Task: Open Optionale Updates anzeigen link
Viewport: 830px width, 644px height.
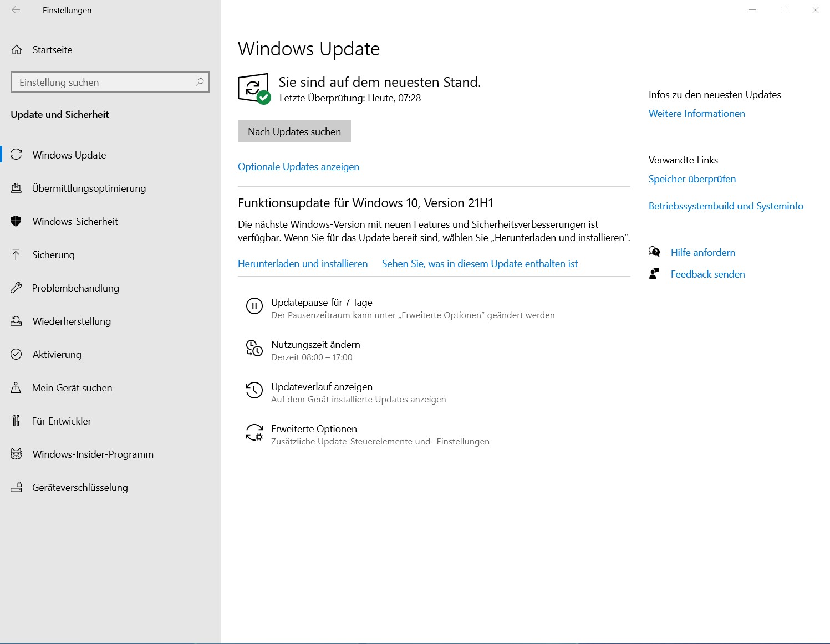Action: point(298,167)
